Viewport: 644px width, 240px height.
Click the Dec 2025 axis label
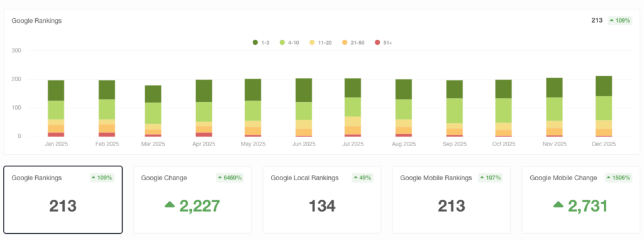(604, 144)
